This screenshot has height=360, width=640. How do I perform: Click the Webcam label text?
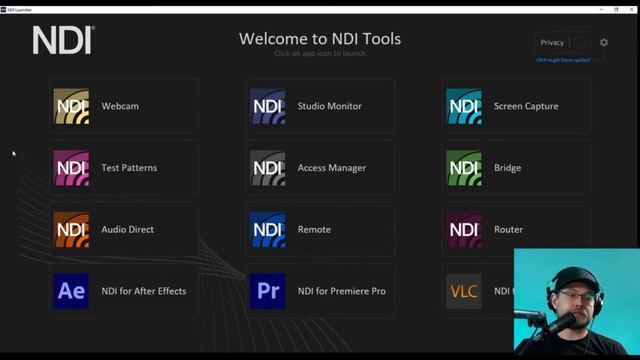(x=120, y=106)
